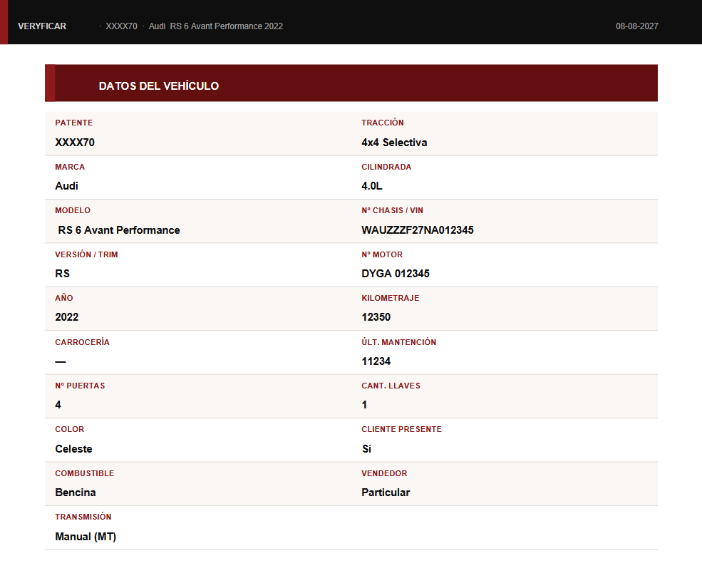Click the VENDEDOR label

click(384, 473)
